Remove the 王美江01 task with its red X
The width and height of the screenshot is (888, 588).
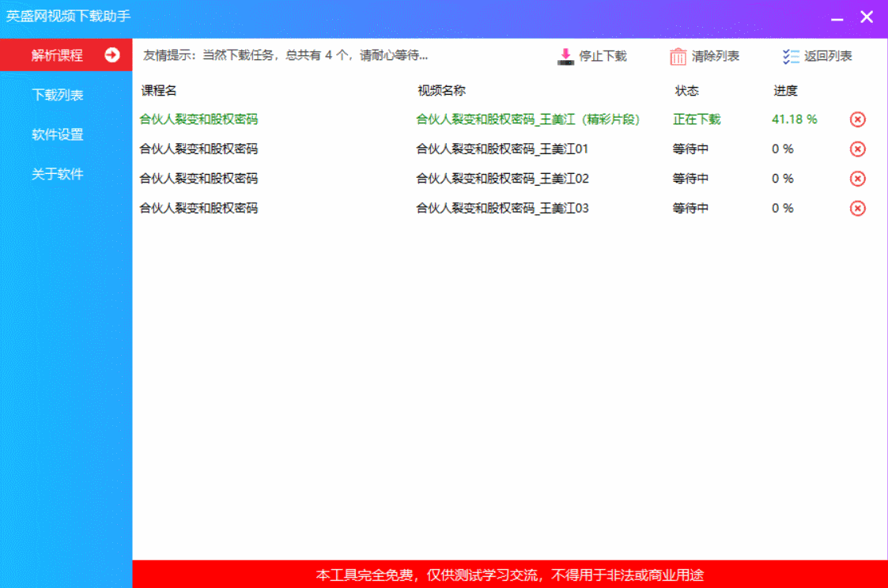pyautogui.click(x=857, y=149)
